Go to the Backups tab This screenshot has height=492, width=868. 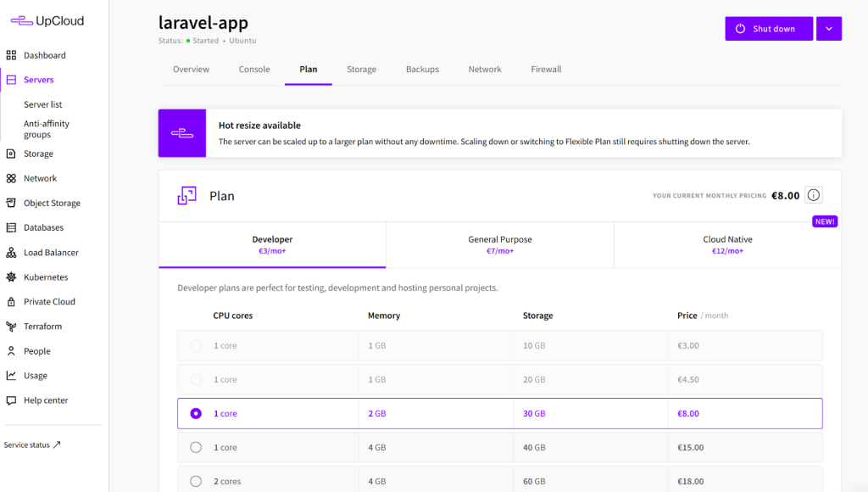(x=422, y=70)
